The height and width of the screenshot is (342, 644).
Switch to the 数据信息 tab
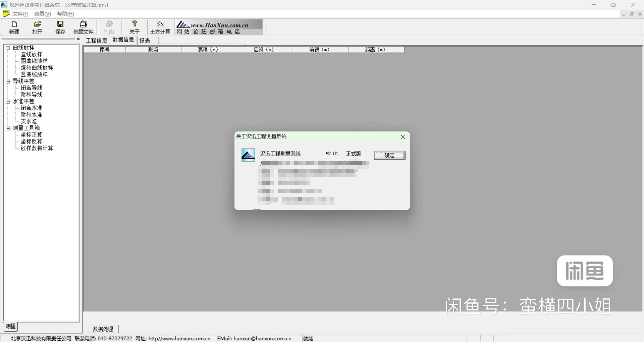click(x=123, y=40)
